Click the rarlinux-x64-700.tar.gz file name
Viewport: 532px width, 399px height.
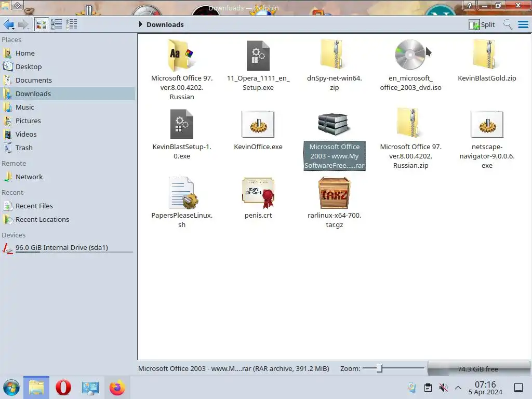[335, 220]
